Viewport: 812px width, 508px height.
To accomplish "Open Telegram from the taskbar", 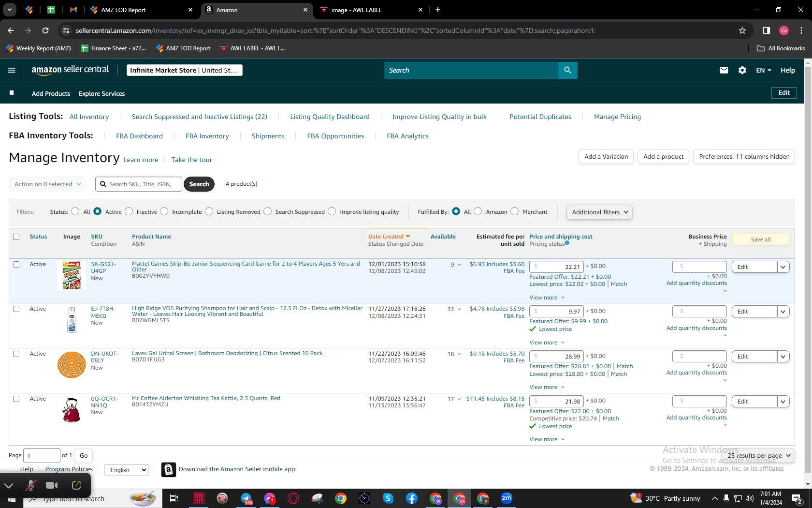I will pos(246,498).
